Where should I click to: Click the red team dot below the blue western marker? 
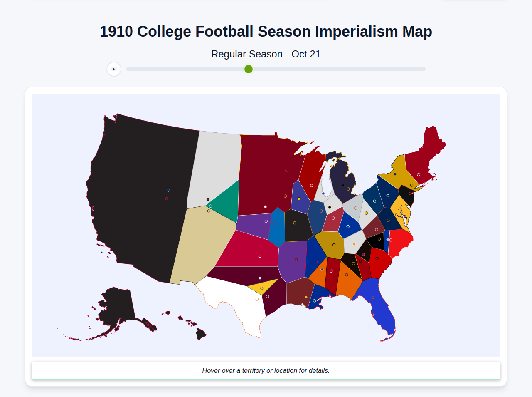[x=167, y=198]
